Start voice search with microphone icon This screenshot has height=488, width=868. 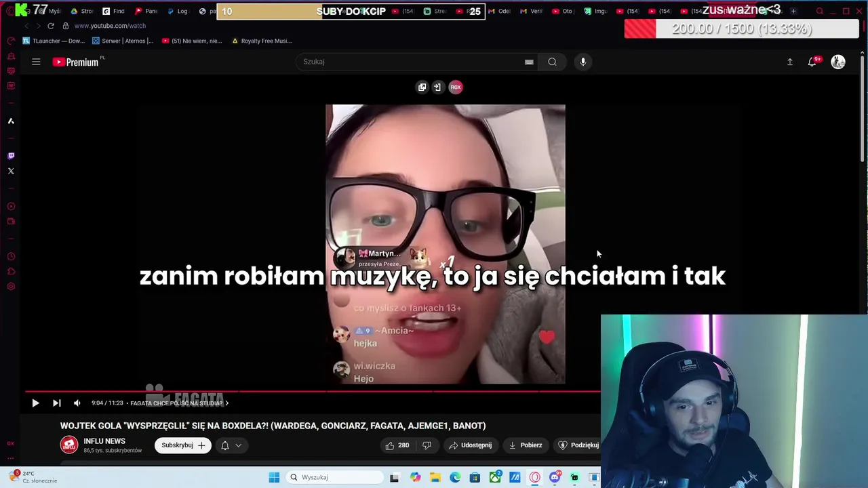(583, 62)
